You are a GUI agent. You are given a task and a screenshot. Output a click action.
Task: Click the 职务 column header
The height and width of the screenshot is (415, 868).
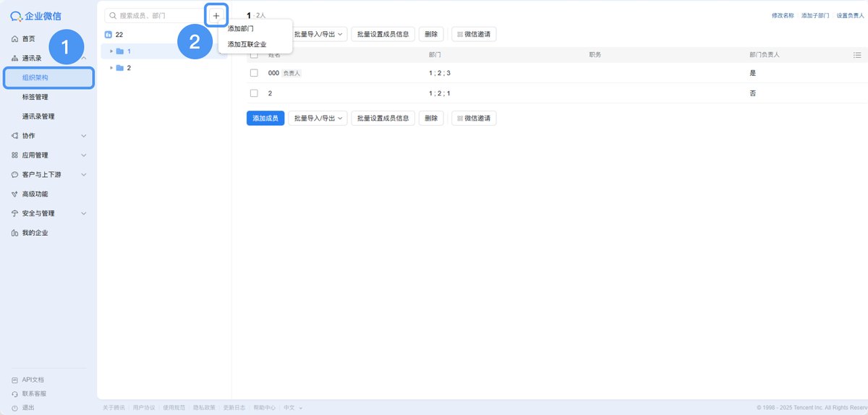coord(595,55)
